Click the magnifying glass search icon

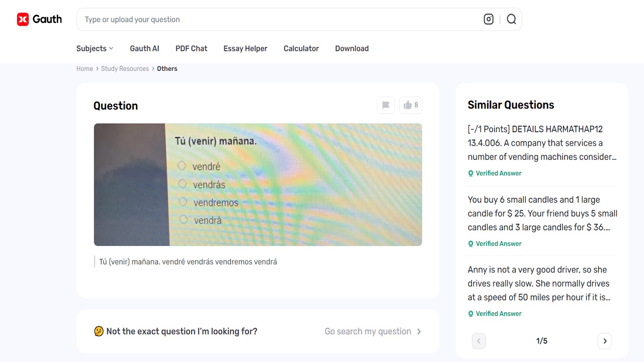(x=512, y=19)
